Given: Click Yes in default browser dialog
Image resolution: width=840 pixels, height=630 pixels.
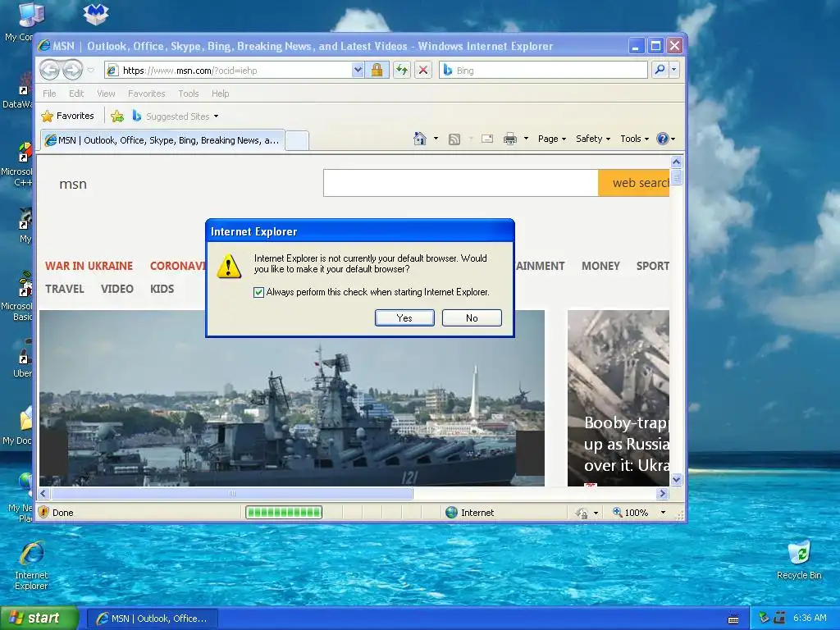Looking at the screenshot, I should (x=404, y=317).
